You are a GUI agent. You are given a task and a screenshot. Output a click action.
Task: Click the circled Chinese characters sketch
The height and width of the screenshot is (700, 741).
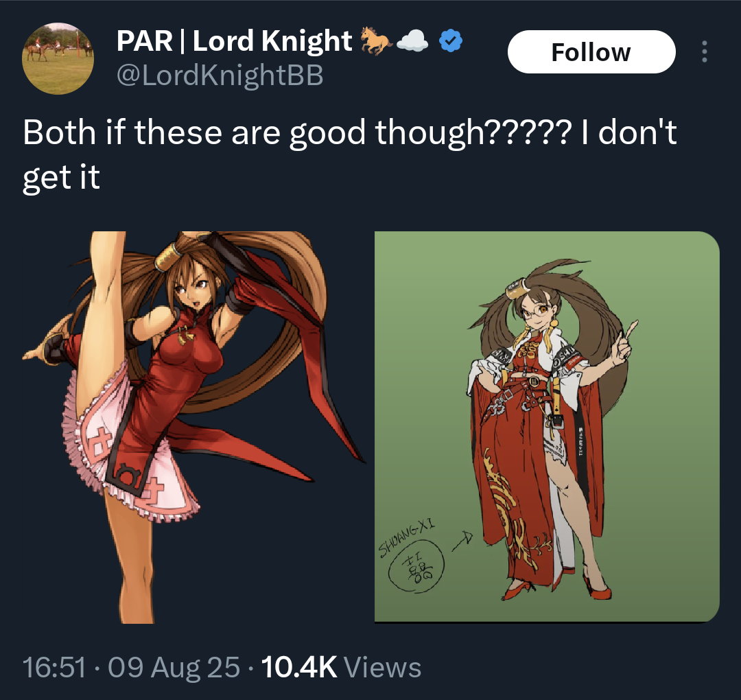tap(416, 567)
